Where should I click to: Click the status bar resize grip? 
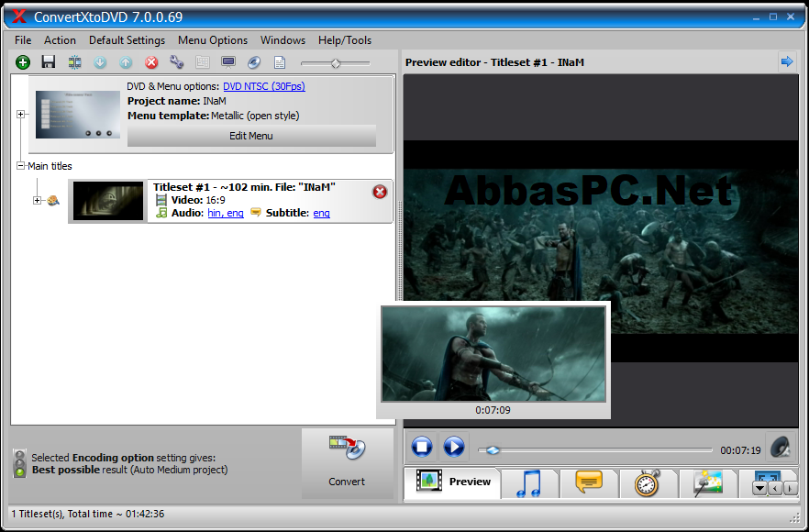coord(794,517)
